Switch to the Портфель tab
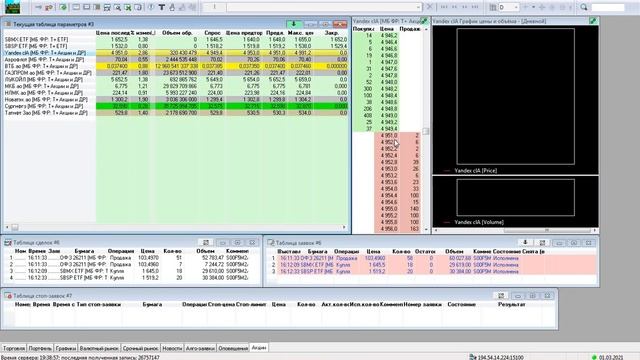Image resolution: width=640 pixels, height=360 pixels. (40, 348)
